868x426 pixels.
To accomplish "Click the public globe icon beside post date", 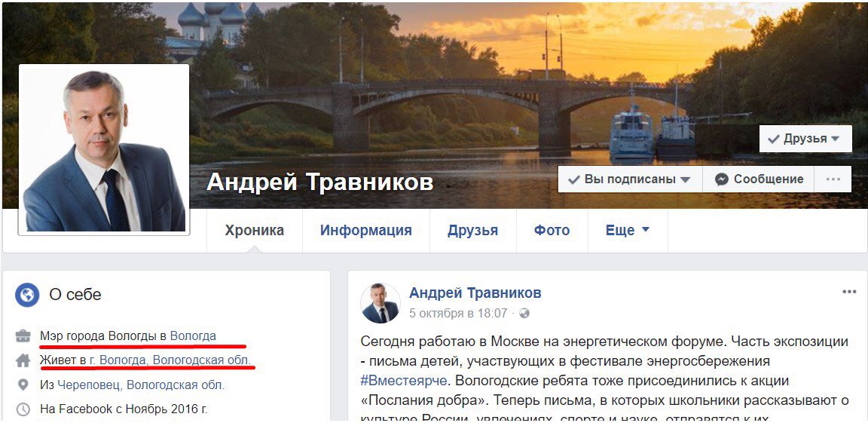I will 524,314.
